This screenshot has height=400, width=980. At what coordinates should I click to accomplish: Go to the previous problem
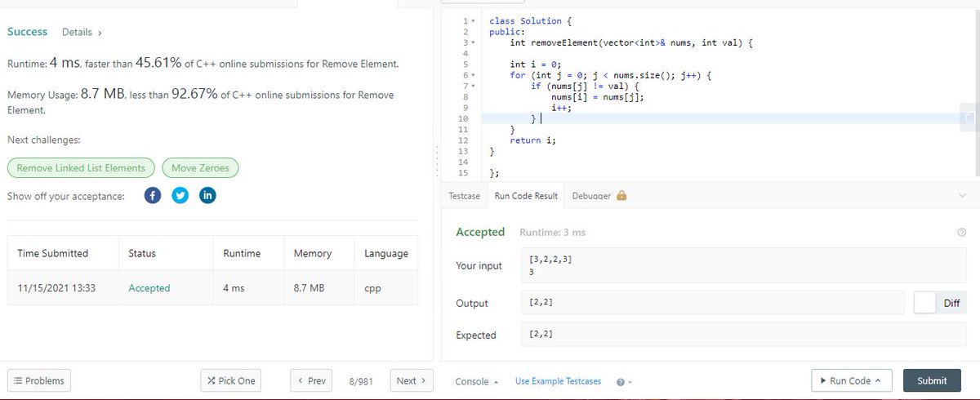coord(312,380)
